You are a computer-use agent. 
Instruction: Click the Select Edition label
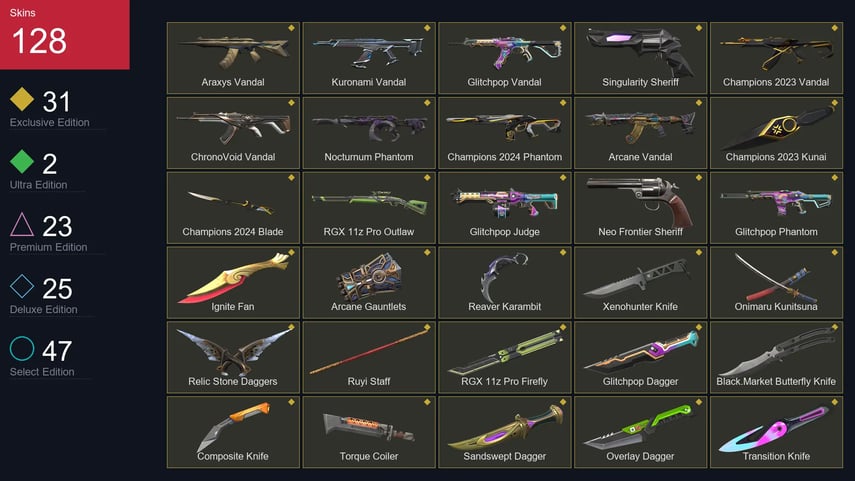(x=42, y=372)
